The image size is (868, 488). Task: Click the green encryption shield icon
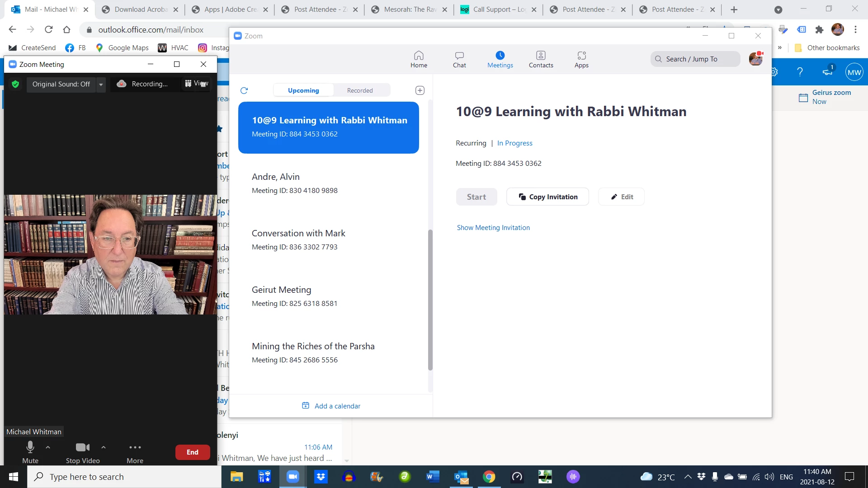click(x=15, y=84)
